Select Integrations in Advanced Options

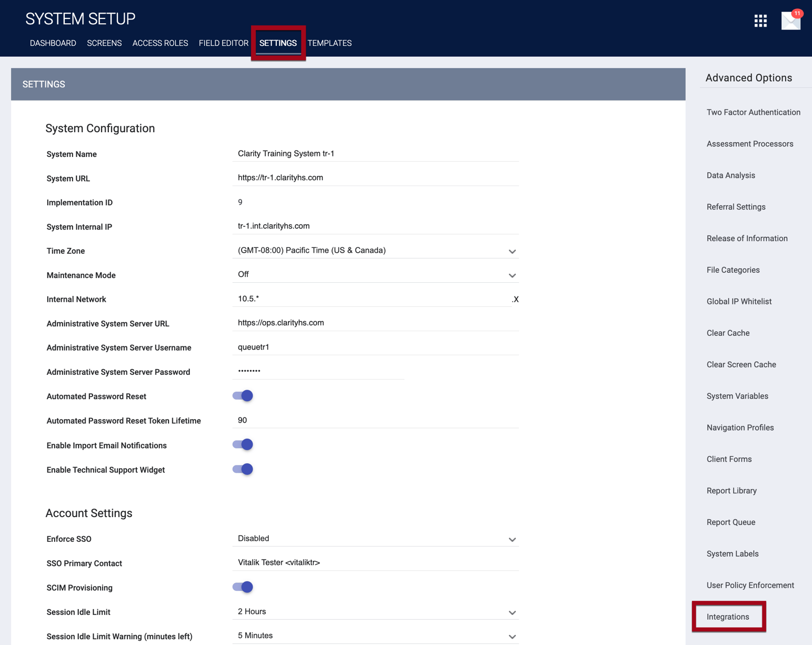(728, 617)
